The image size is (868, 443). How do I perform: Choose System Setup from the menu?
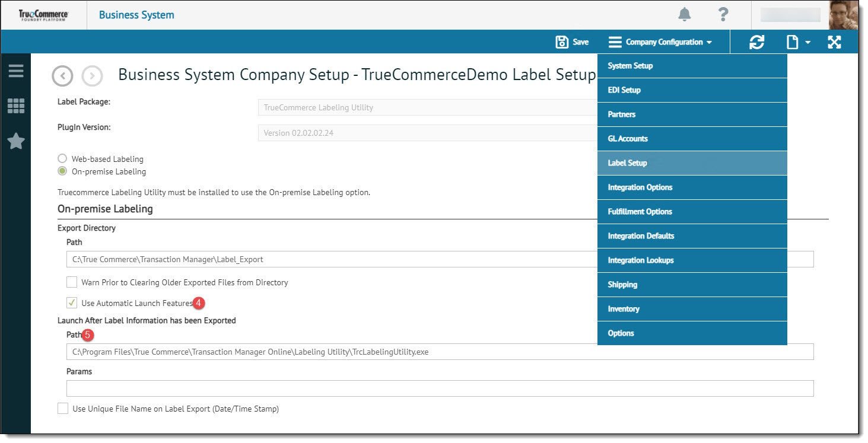tap(692, 66)
